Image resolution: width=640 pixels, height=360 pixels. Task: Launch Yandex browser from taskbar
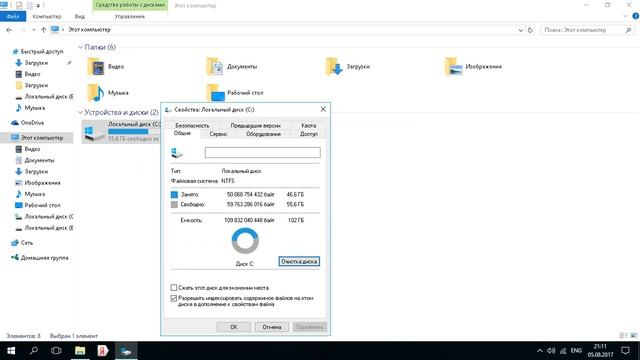(102, 351)
